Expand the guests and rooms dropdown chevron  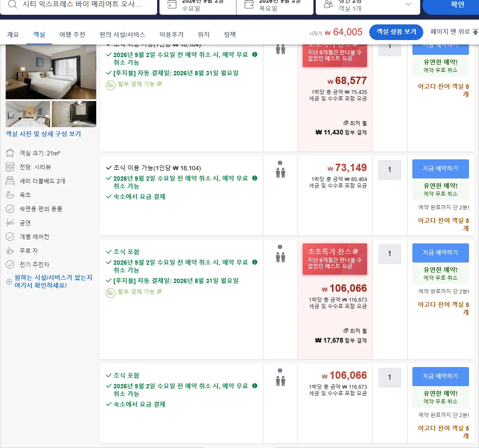pos(408,4)
